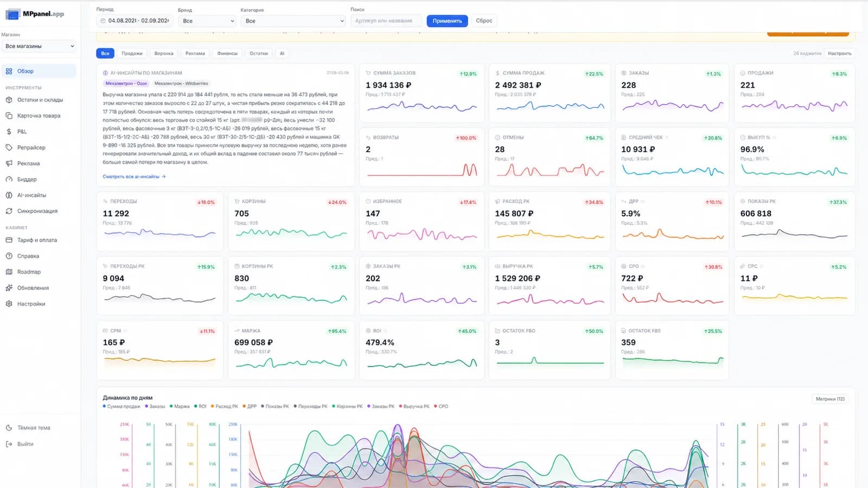Select the Финансы tab

227,53
